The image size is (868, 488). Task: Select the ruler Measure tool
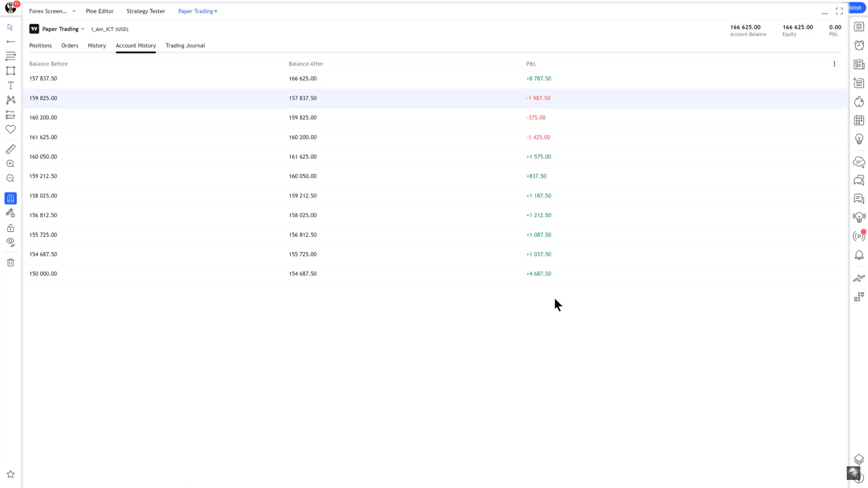coord(10,149)
